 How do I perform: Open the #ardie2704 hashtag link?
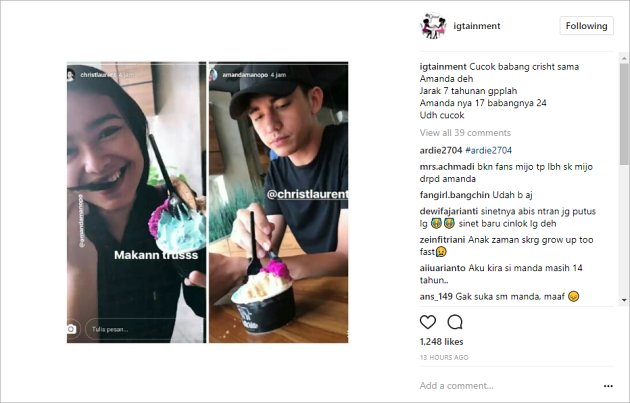tap(488, 150)
